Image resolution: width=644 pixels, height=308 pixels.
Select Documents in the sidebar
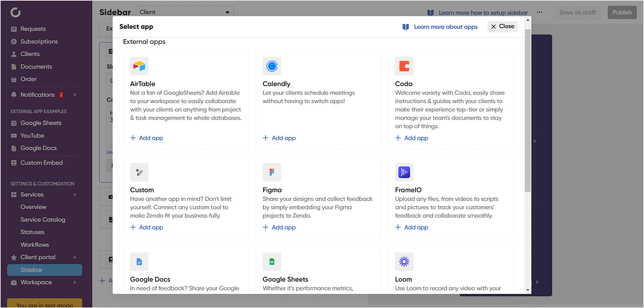(x=36, y=67)
